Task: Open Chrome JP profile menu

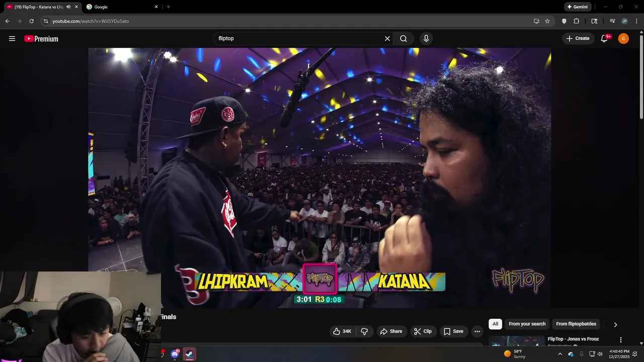Action: click(x=624, y=21)
